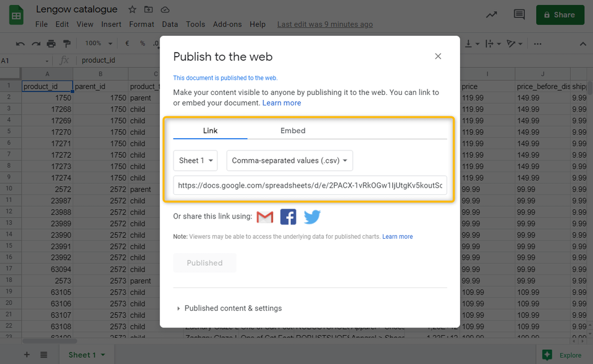Click the price_before_dis header cell
The height and width of the screenshot is (364, 593).
543,86
